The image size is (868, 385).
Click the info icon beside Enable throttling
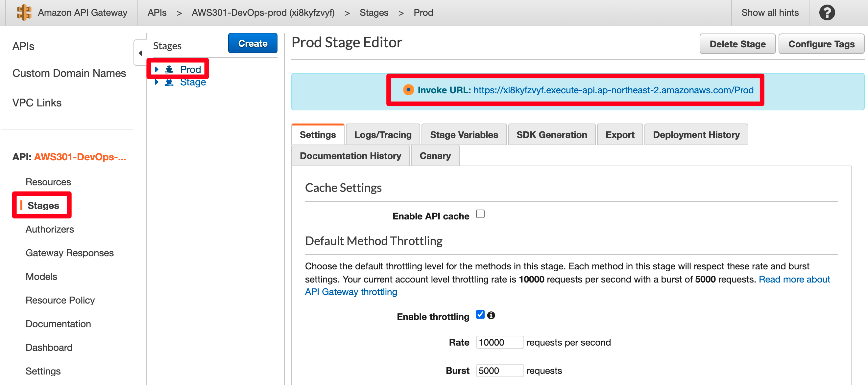coord(491,315)
